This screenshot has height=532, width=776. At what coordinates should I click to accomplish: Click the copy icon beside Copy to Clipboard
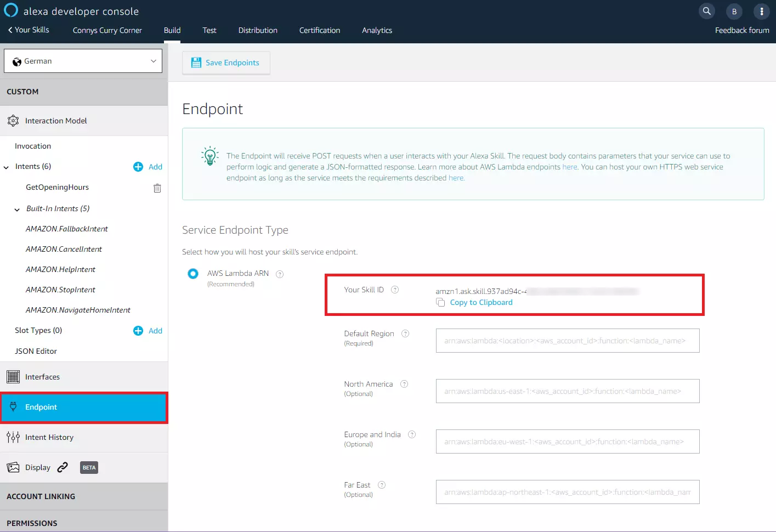[x=440, y=302]
